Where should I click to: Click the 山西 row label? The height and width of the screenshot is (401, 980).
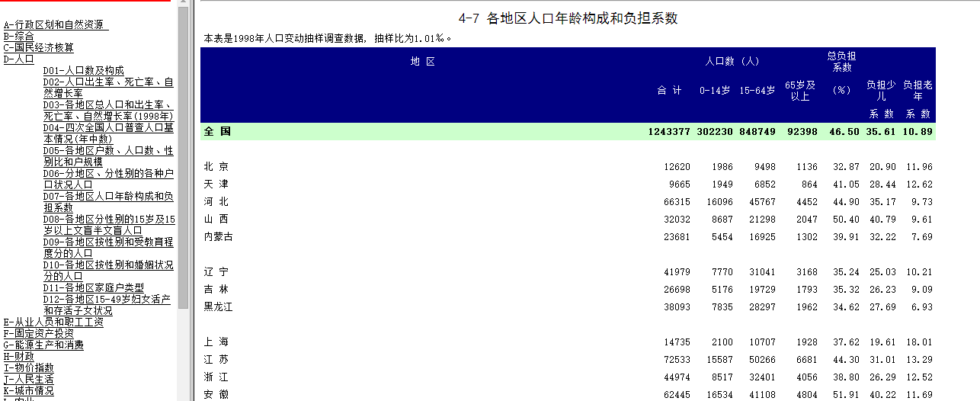[x=216, y=220]
